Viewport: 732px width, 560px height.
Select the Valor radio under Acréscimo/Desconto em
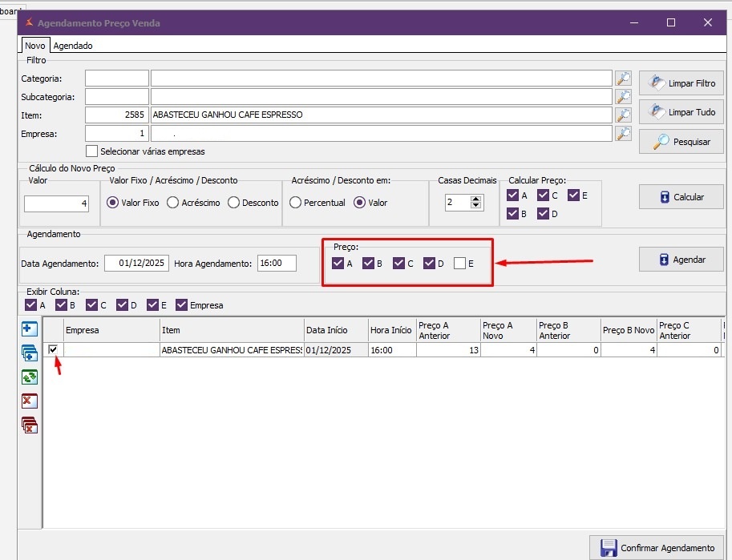click(359, 203)
